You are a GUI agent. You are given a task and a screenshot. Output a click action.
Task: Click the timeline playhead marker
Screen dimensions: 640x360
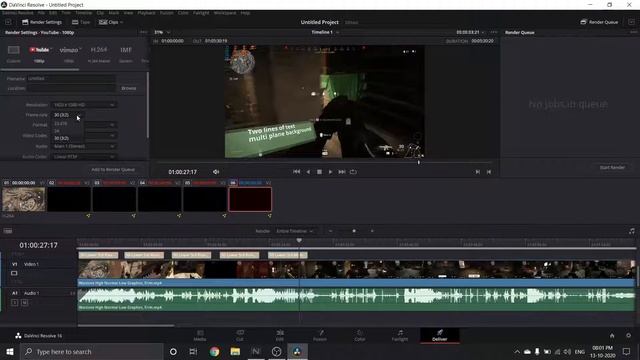[299, 241]
